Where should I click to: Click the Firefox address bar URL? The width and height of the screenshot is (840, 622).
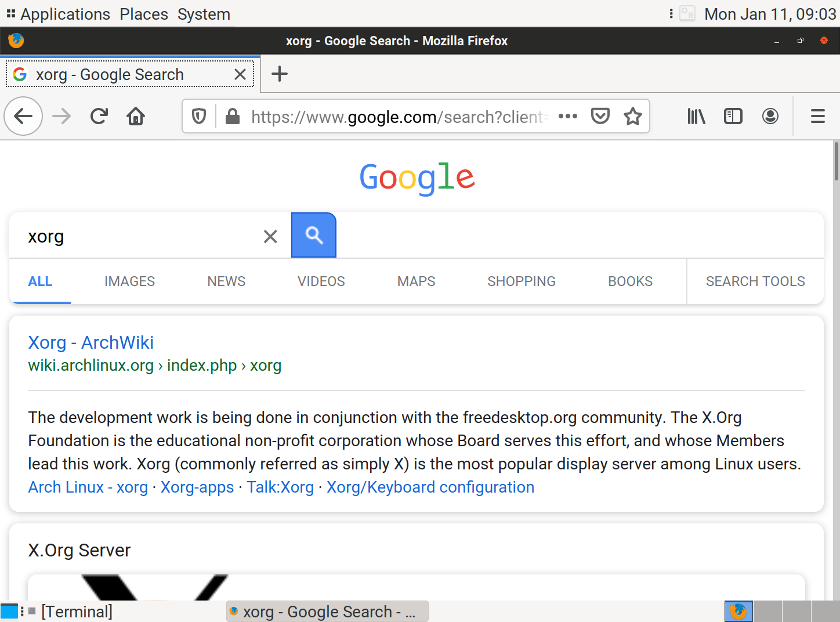pos(399,117)
